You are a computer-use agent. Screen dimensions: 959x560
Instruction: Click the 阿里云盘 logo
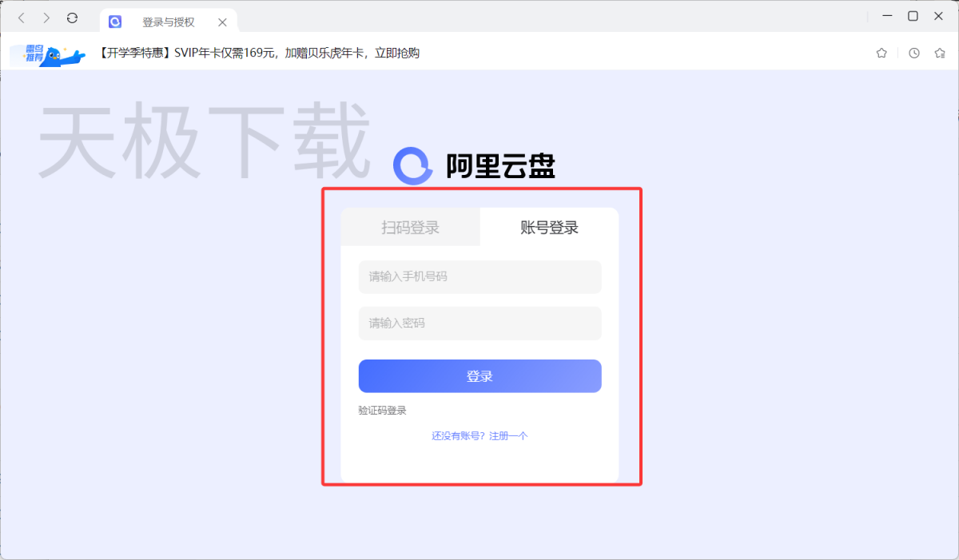[x=475, y=165]
